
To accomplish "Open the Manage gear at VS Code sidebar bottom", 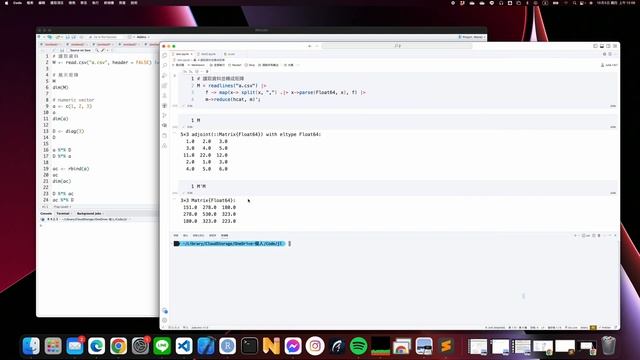I will click(165, 321).
